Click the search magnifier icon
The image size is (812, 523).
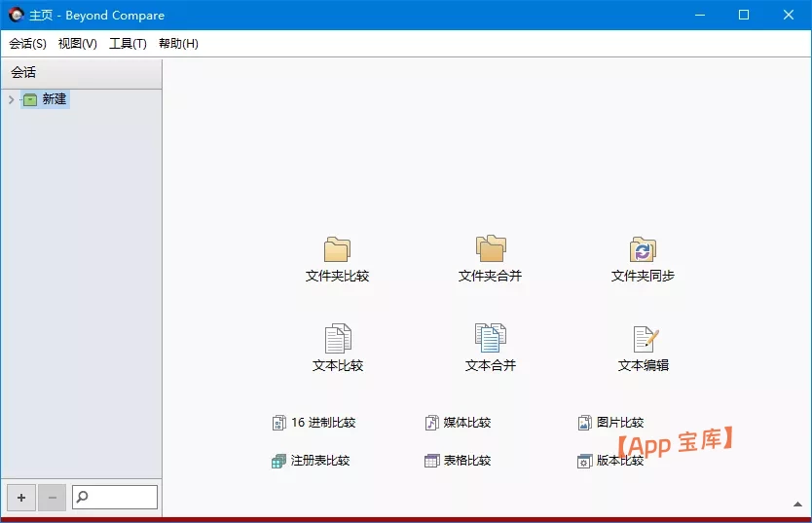point(82,497)
